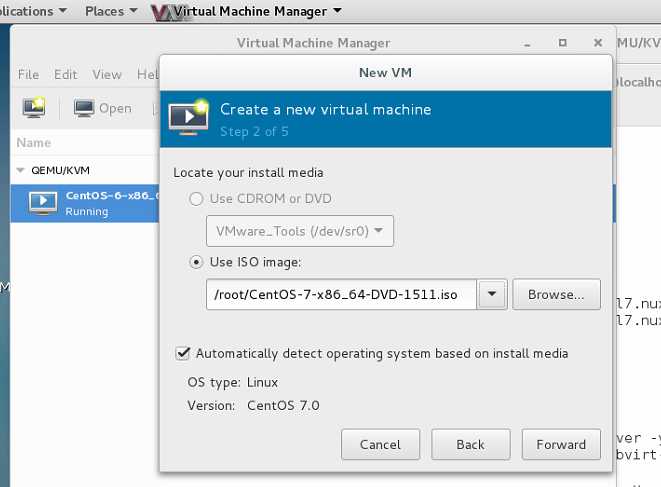Close the Virtual Machine Manager window
This screenshot has height=487, width=661.
click(598, 43)
